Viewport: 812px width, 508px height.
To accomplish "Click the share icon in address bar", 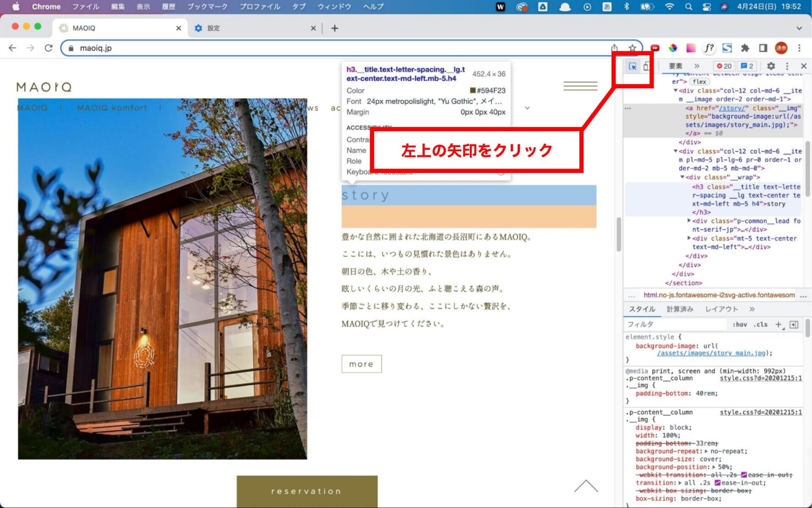I will (614, 48).
